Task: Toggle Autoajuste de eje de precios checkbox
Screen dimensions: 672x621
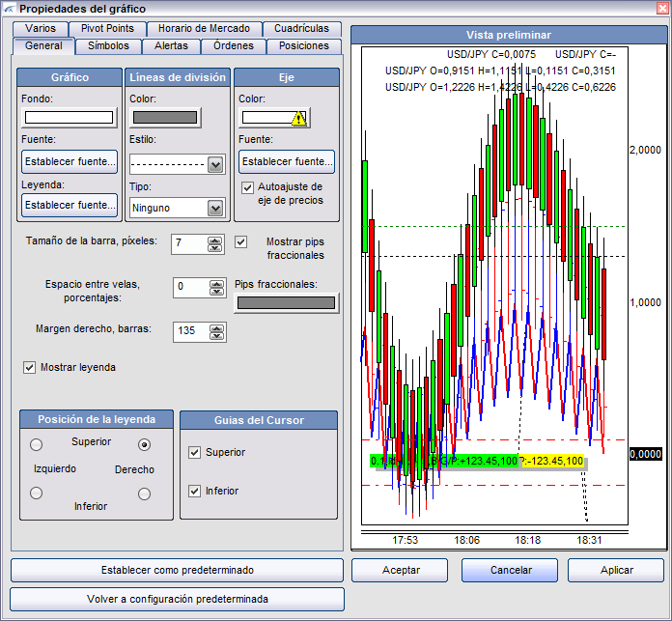Action: (248, 187)
